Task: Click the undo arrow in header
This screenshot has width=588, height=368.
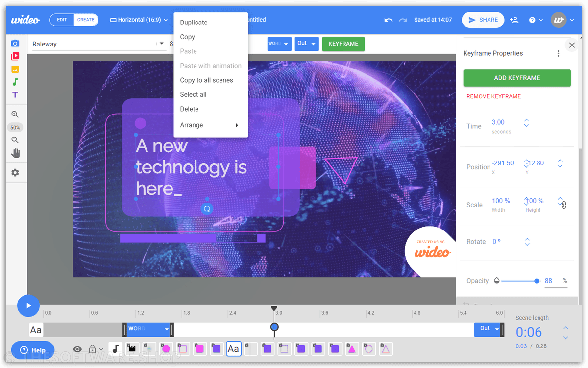Action: coord(389,20)
